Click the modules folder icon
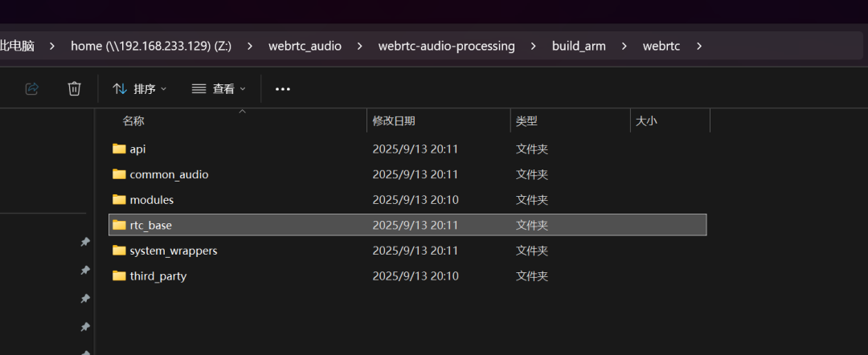This screenshot has height=355, width=868. [119, 200]
